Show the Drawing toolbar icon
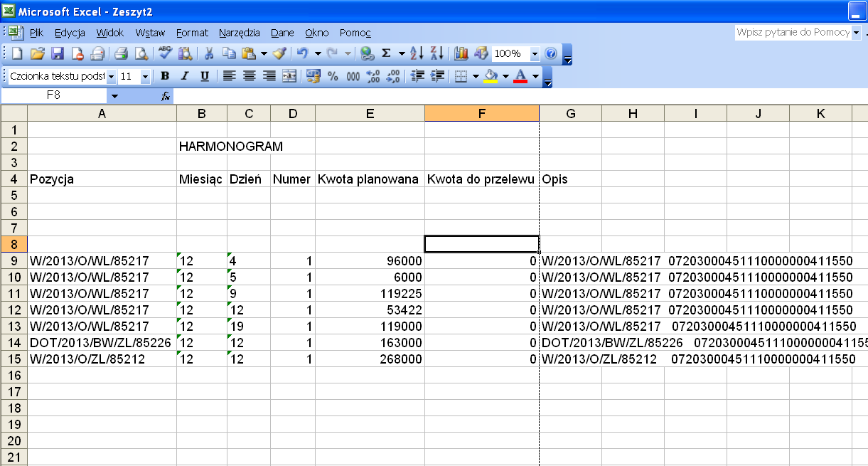Screen dimensions: 868x466 tap(481, 53)
